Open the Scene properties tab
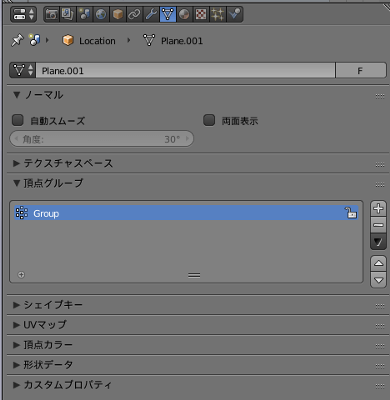Viewport: 390px width, 400px height. click(x=84, y=14)
